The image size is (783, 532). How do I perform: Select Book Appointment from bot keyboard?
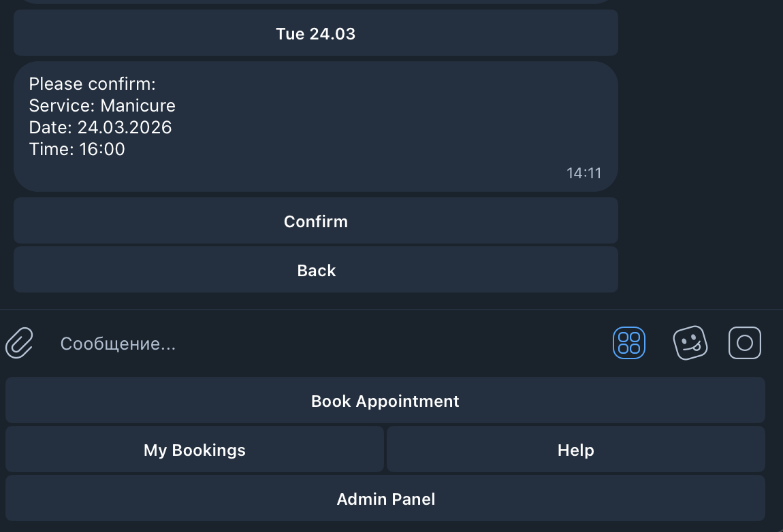click(x=385, y=401)
